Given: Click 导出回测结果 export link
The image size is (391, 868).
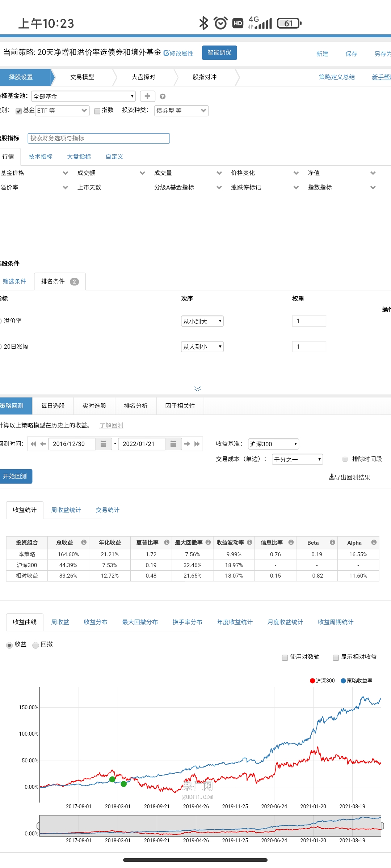Looking at the screenshot, I should (349, 477).
